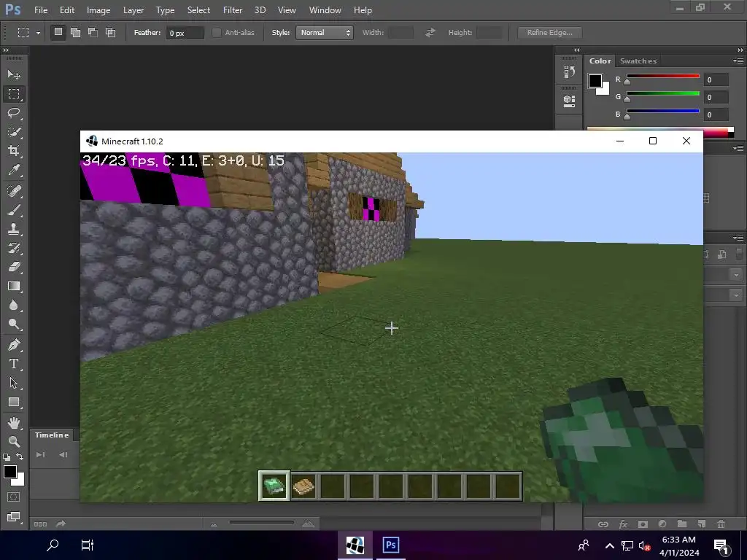Expand the toolbox with the double arrows

click(6, 50)
